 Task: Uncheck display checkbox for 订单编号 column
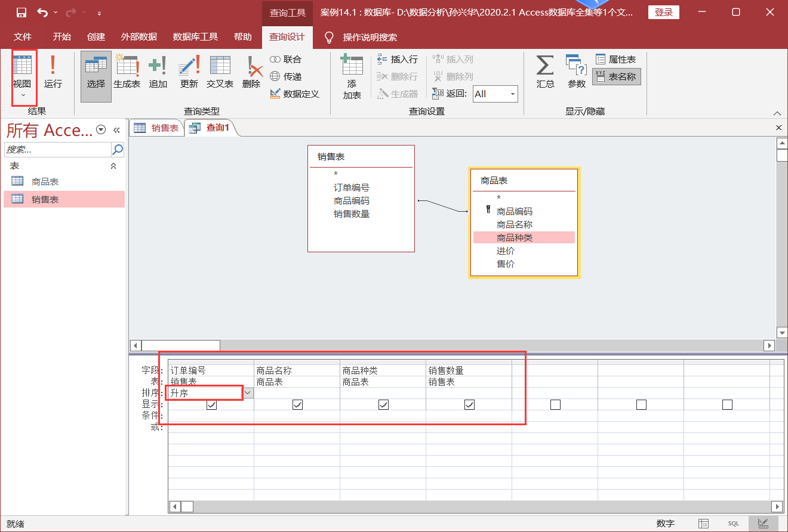click(211, 404)
